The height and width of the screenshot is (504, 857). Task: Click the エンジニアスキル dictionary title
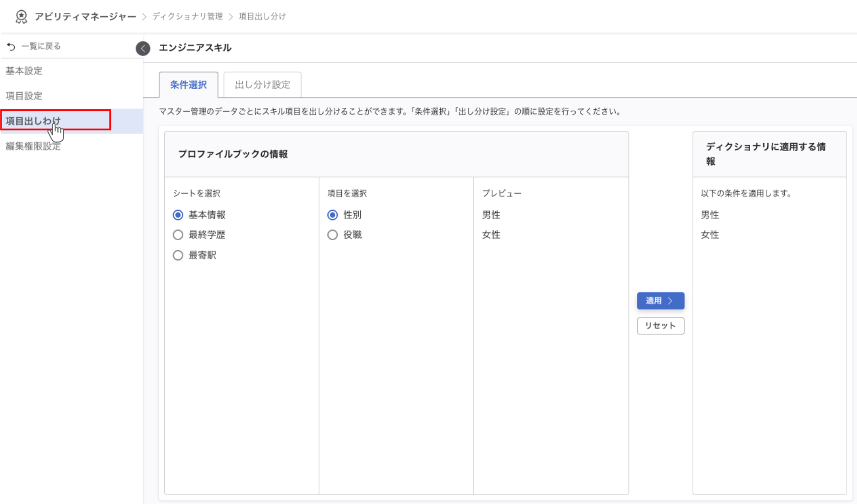(195, 48)
